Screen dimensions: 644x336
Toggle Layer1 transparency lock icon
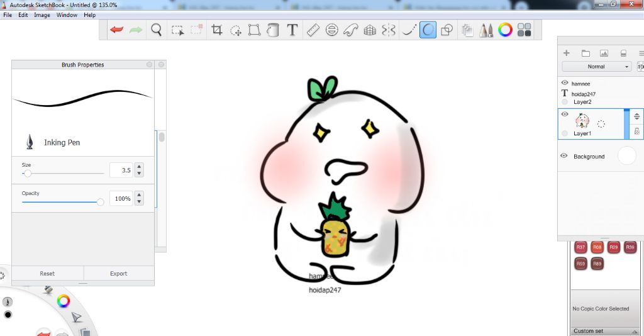[636, 132]
